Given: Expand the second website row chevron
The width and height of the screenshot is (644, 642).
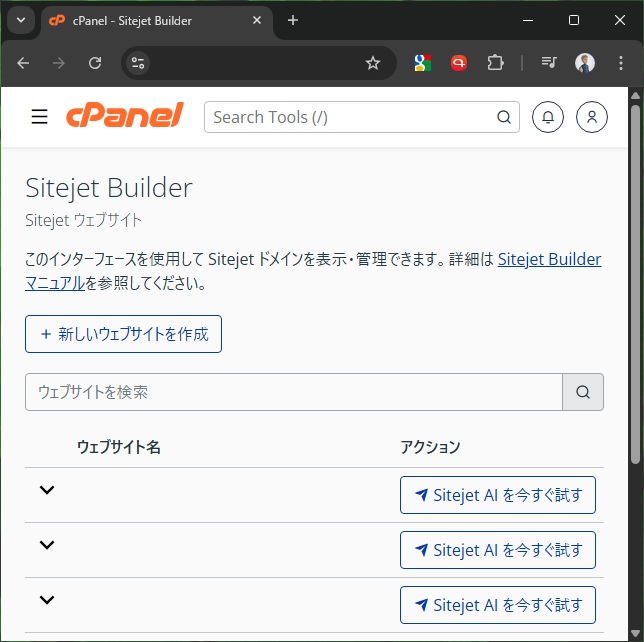Looking at the screenshot, I should coord(46,545).
